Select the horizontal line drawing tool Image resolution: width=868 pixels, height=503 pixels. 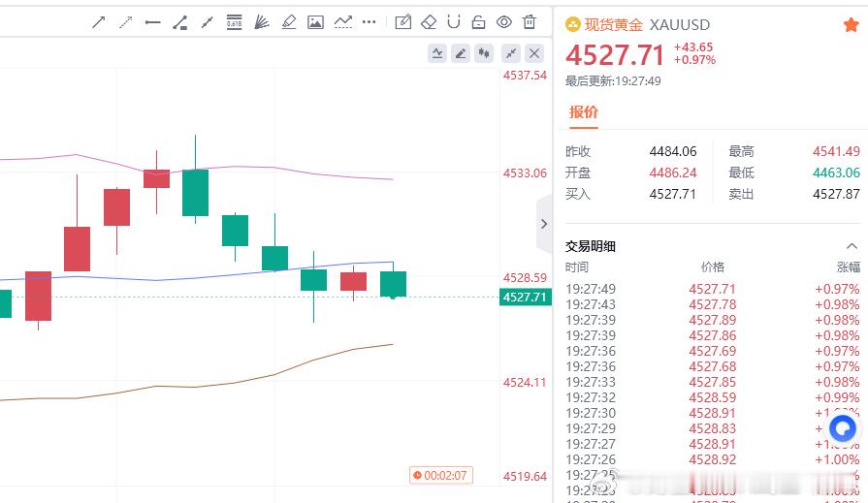click(x=153, y=22)
